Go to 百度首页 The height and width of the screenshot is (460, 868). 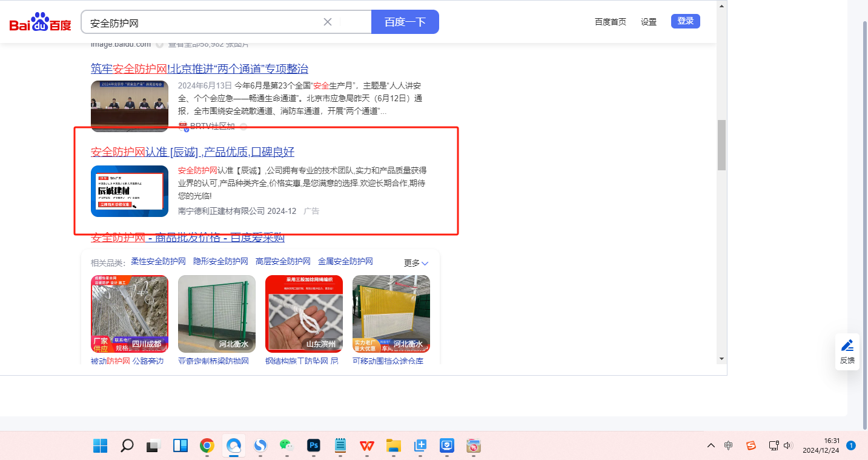click(611, 22)
